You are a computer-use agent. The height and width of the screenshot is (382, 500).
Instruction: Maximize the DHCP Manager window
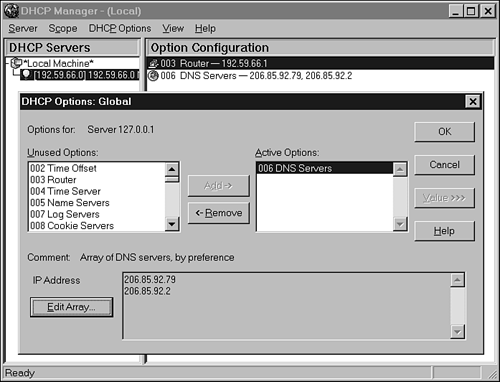click(471, 11)
